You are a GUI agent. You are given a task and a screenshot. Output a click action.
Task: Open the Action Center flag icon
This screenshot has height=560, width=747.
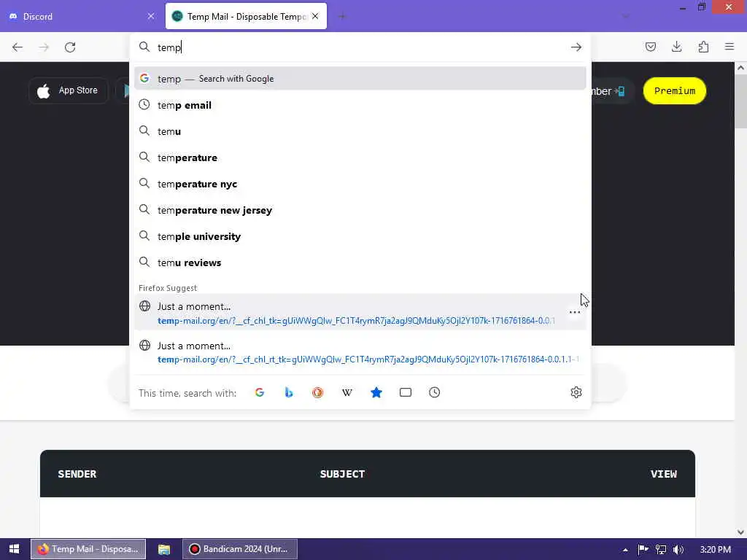[643, 549]
